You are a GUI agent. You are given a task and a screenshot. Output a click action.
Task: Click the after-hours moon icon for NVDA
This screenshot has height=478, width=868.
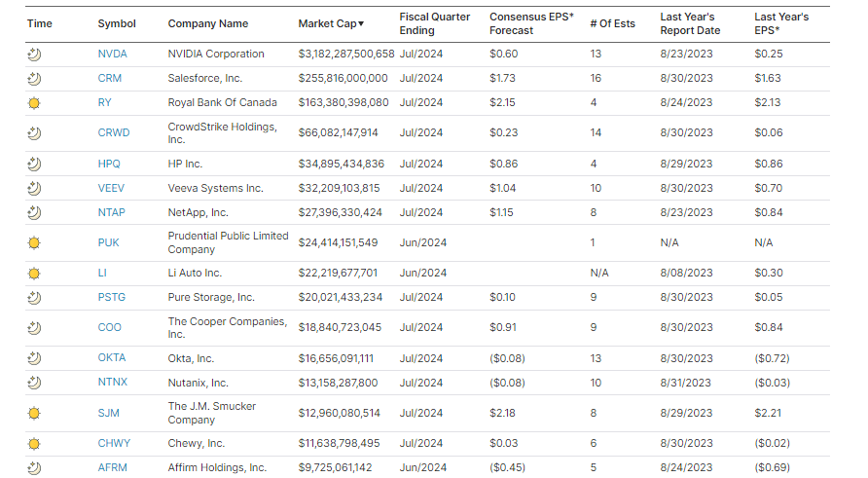(34, 54)
